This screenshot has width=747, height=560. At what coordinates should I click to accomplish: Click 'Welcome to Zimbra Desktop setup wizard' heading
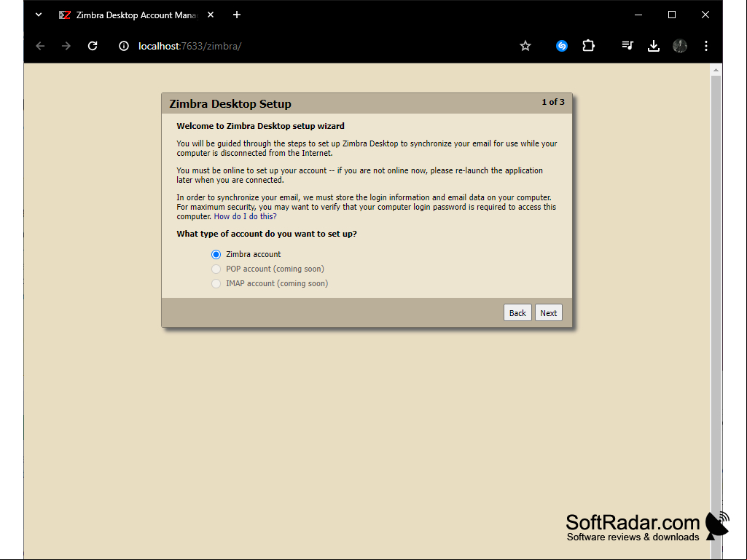pyautogui.click(x=261, y=126)
